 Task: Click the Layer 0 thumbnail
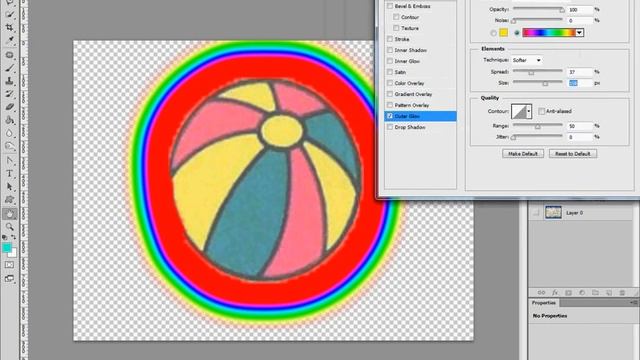click(x=553, y=213)
